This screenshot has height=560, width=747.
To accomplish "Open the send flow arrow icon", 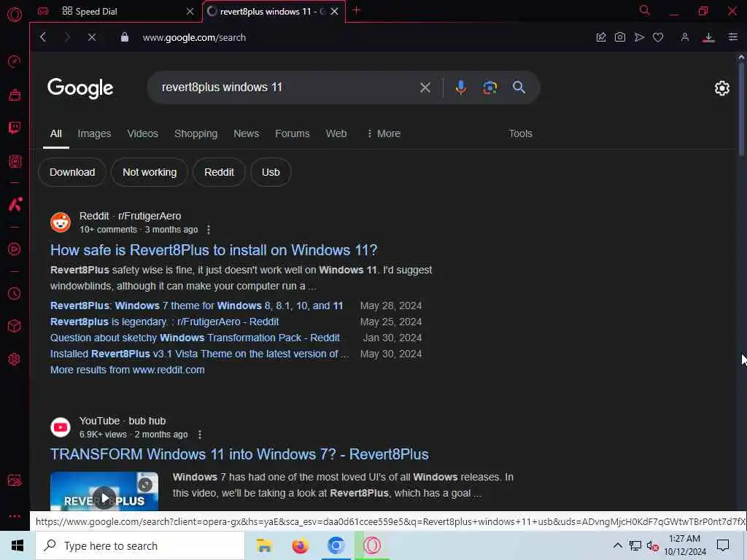I will (639, 37).
